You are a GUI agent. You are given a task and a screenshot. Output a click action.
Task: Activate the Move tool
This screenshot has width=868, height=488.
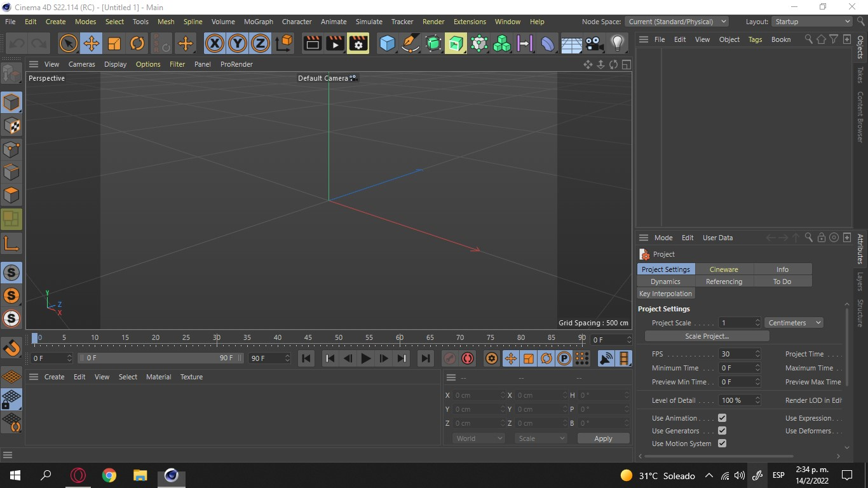coord(91,43)
